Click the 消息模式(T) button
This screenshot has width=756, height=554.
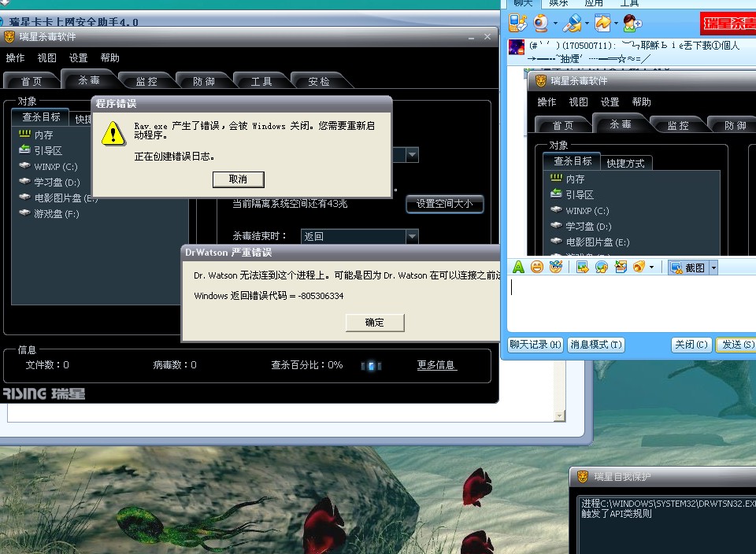tap(596, 345)
